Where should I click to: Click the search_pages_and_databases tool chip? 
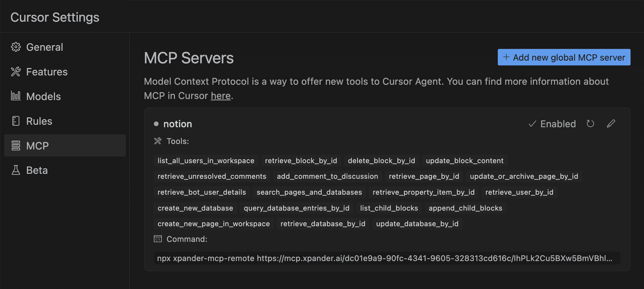coord(309,192)
